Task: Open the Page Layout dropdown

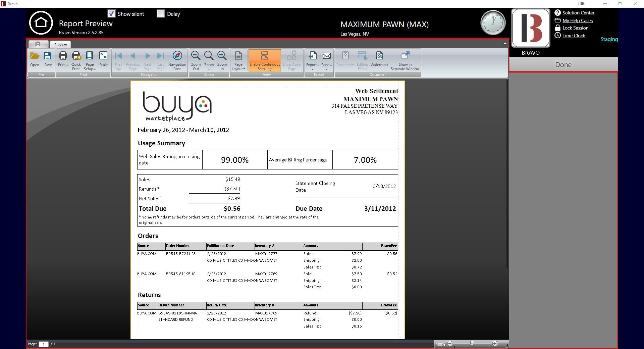Action: [238, 61]
